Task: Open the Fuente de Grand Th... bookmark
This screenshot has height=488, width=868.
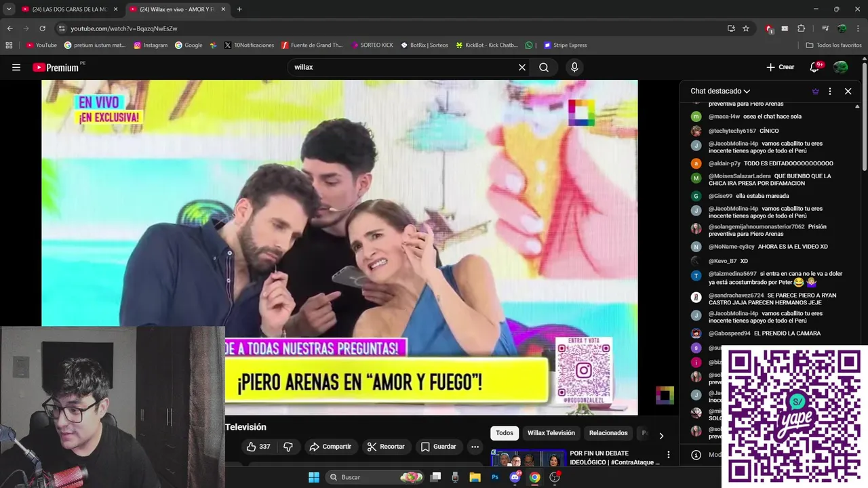Action: [x=312, y=45]
